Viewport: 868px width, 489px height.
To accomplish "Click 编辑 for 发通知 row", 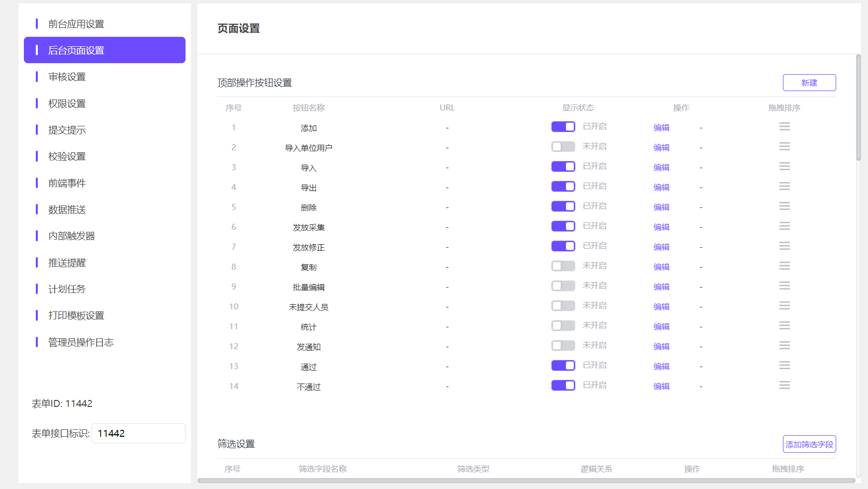I will 661,347.
